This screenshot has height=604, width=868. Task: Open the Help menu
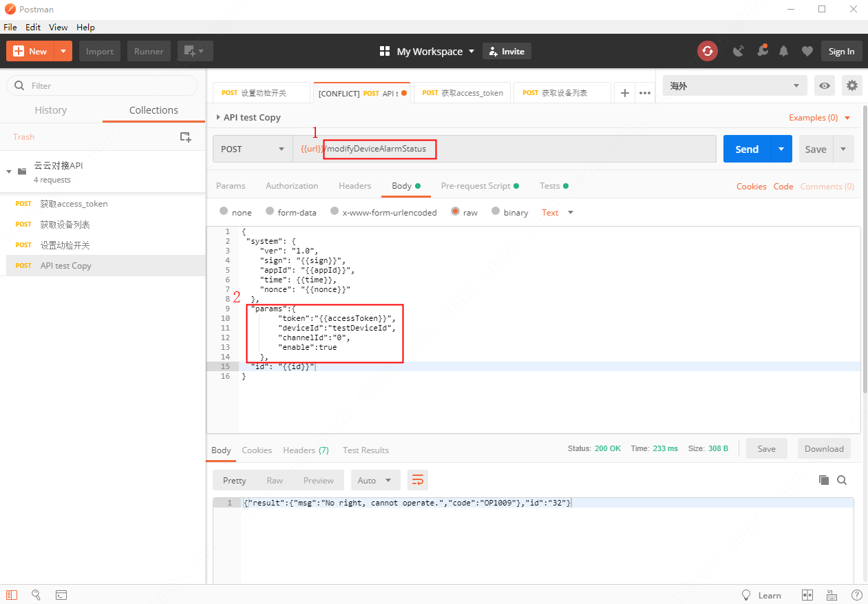tap(86, 27)
